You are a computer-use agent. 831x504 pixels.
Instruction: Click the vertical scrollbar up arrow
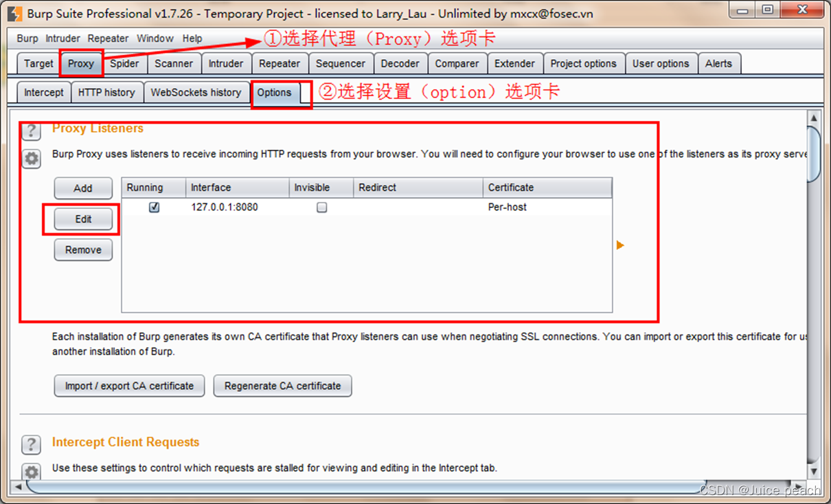(814, 118)
